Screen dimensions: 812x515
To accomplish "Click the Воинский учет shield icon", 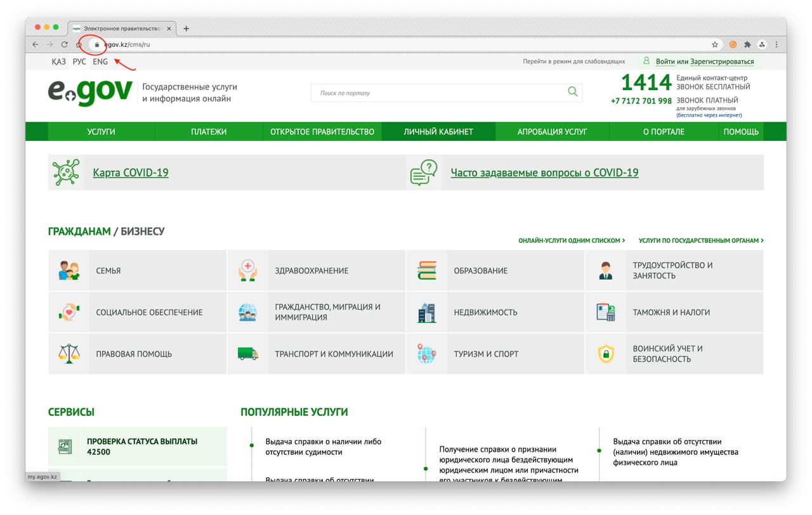I will (606, 354).
